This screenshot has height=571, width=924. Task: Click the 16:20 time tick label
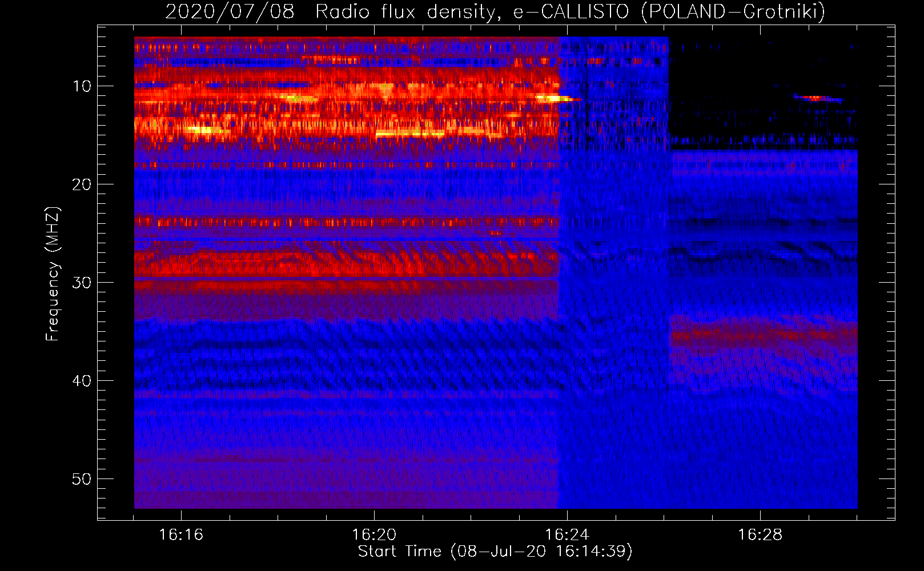(374, 535)
